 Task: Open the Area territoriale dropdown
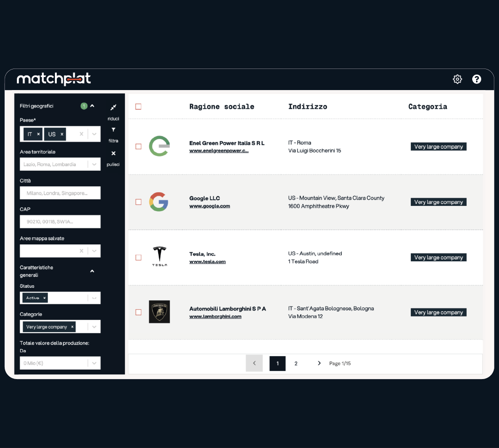[x=94, y=165]
